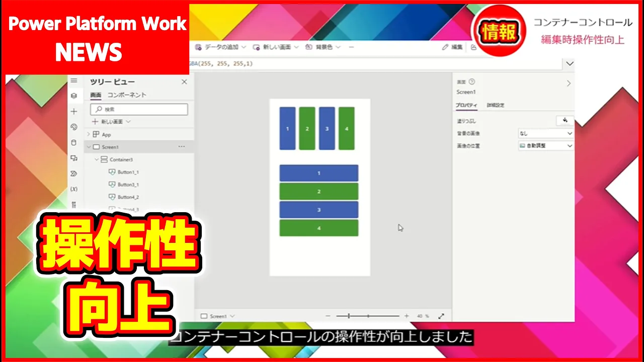Open the dropdown arrow of 新しい画面 in tree view

click(128, 122)
